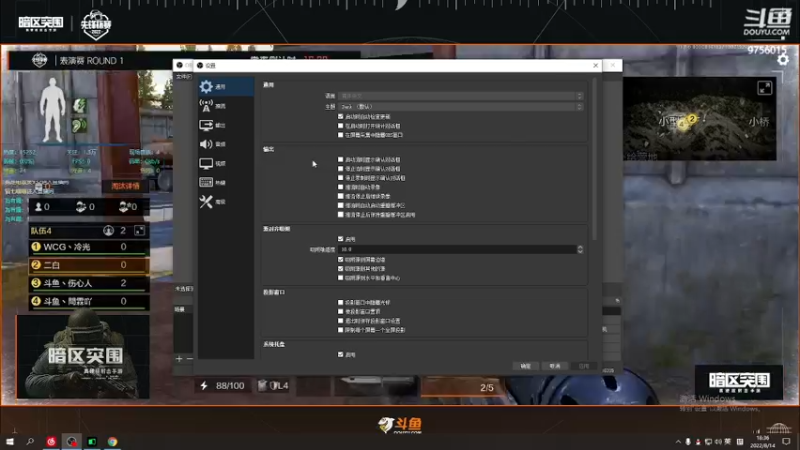The width and height of the screenshot is (800, 450).
Task: Open Windows taskbar search
Action: pyautogui.click(x=30, y=441)
